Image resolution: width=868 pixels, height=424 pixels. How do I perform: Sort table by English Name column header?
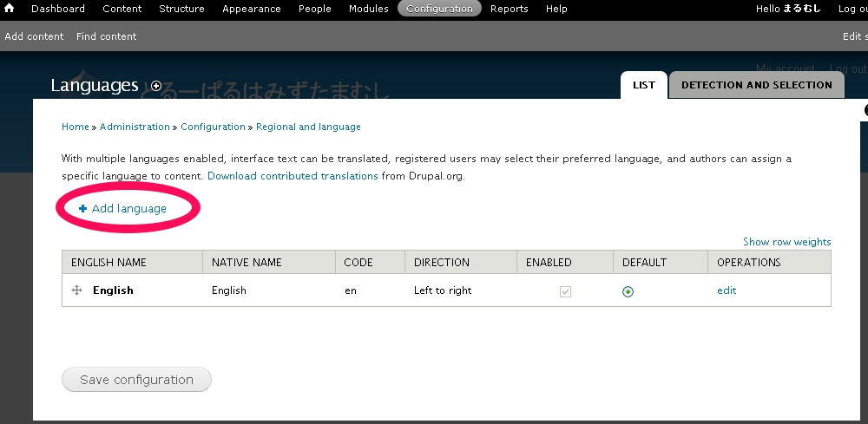[x=108, y=263]
